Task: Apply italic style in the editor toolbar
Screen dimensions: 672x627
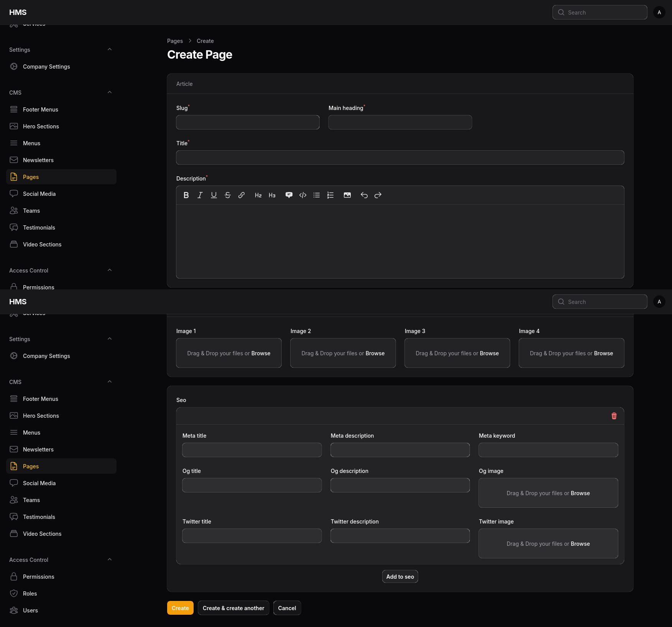Action: 200,195
